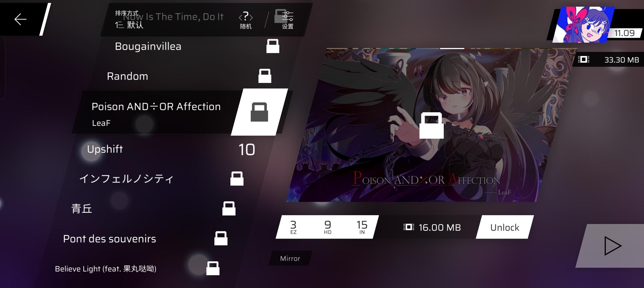644x288 pixels.
Task: Select the EZ level 3 difficulty
Action: tap(293, 227)
